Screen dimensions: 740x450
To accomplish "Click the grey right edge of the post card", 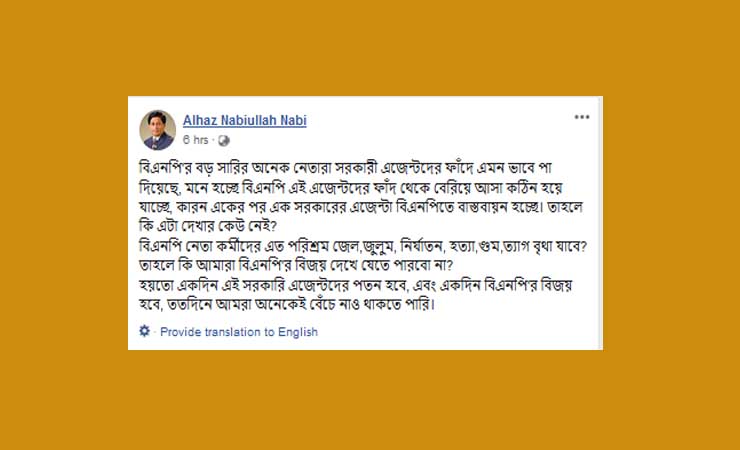I will 600,223.
